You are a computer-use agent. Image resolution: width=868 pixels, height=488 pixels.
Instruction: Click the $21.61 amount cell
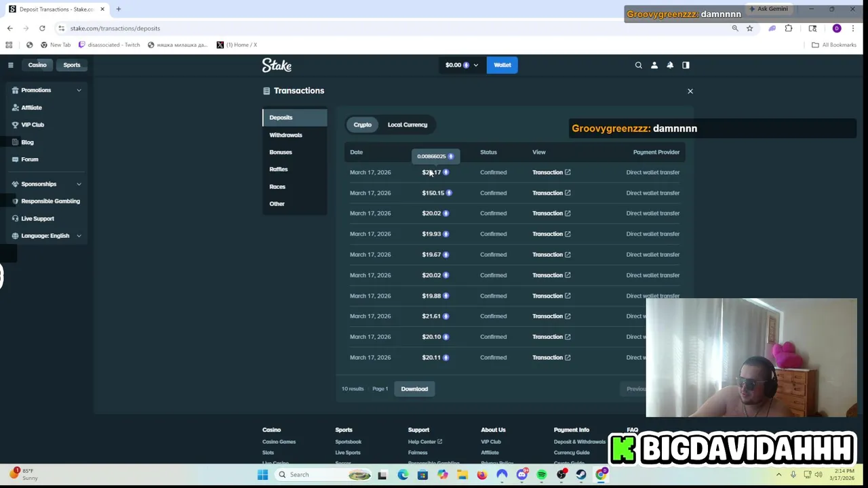click(x=435, y=317)
